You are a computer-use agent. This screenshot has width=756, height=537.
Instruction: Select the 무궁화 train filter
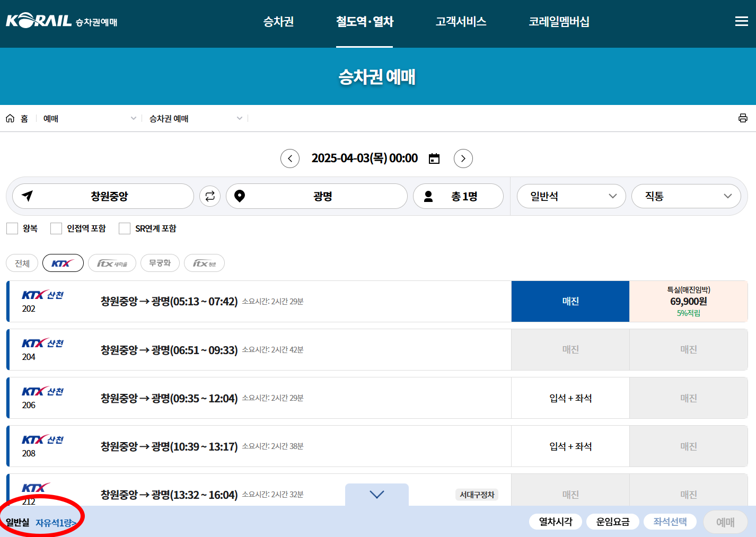[x=160, y=263]
